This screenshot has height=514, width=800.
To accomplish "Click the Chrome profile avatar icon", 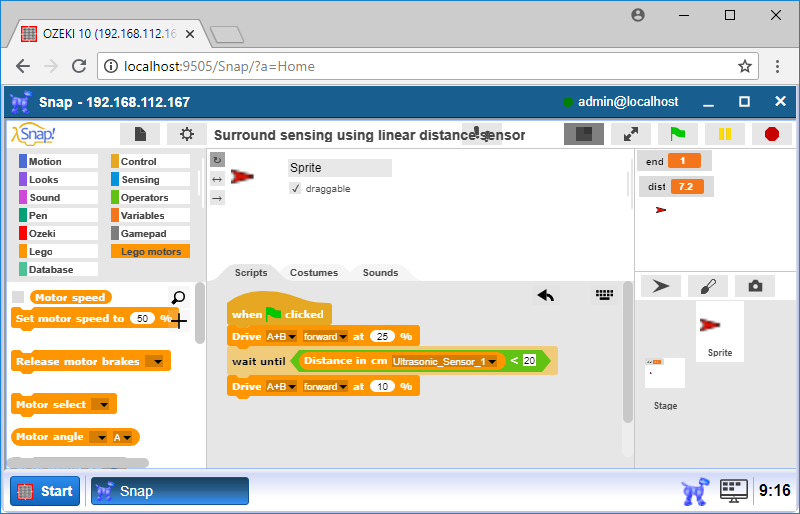I will 638,15.
